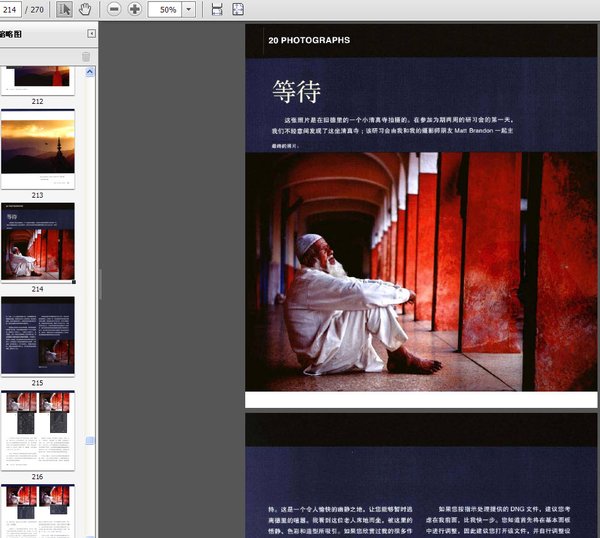Switch to the Hand pan tool

pyautogui.click(x=85, y=9)
